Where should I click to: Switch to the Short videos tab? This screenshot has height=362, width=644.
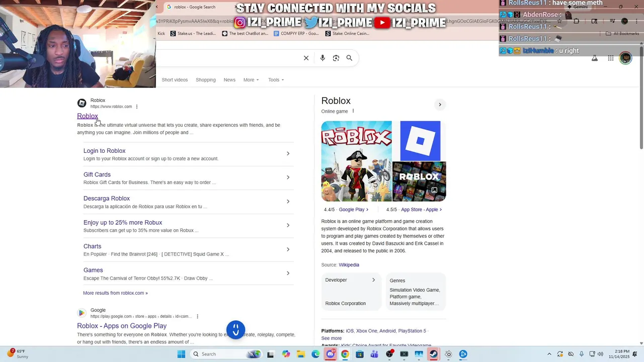pos(175,80)
